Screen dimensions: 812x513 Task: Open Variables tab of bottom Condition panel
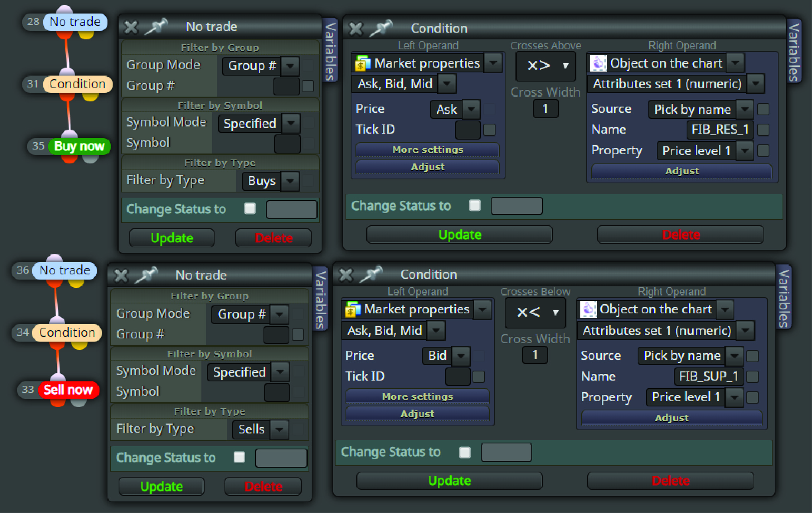pyautogui.click(x=783, y=297)
